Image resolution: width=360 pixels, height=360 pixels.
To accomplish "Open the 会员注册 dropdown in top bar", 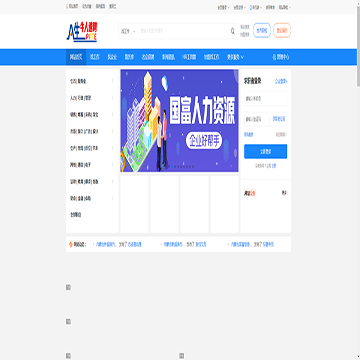I will (x=239, y=7).
